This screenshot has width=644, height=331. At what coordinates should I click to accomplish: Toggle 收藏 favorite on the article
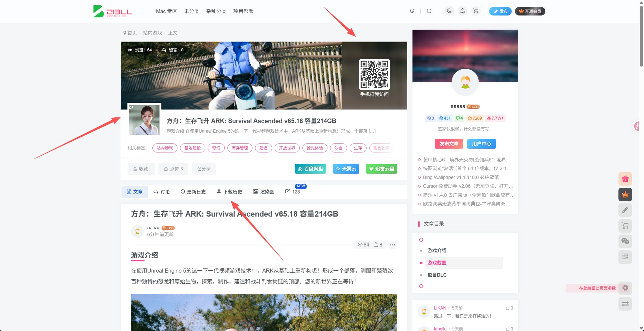(141, 169)
